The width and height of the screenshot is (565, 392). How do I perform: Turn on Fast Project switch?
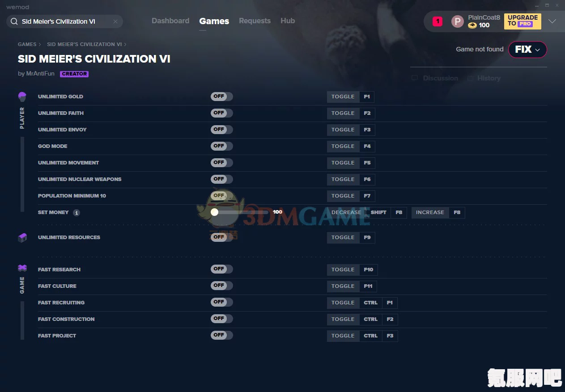tap(222, 335)
